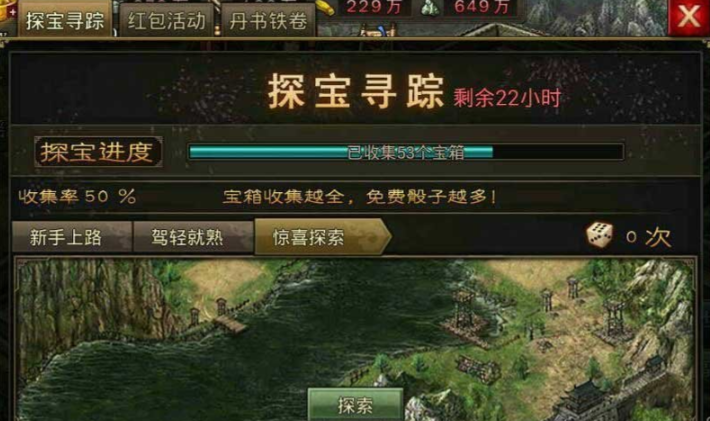
Task: Select the 探宝寻踪 tab
Action: click(65, 20)
